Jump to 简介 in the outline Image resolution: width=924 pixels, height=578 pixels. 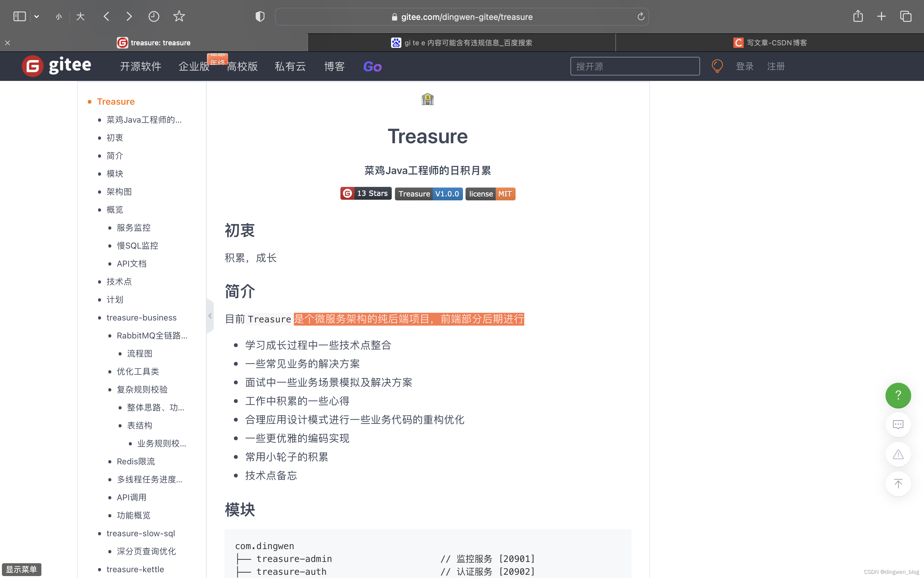pos(115,156)
